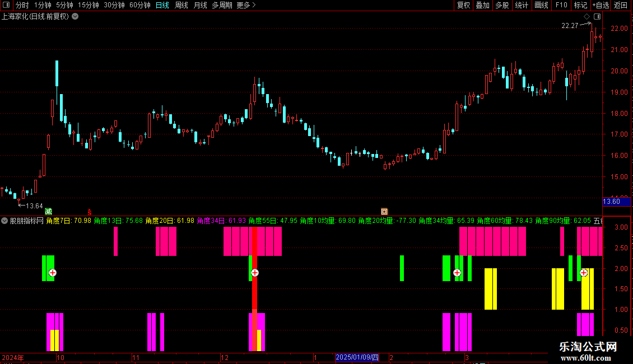The width and height of the screenshot is (633, 364).
Task: Select the 5分钟 period tab
Action: 64,5
